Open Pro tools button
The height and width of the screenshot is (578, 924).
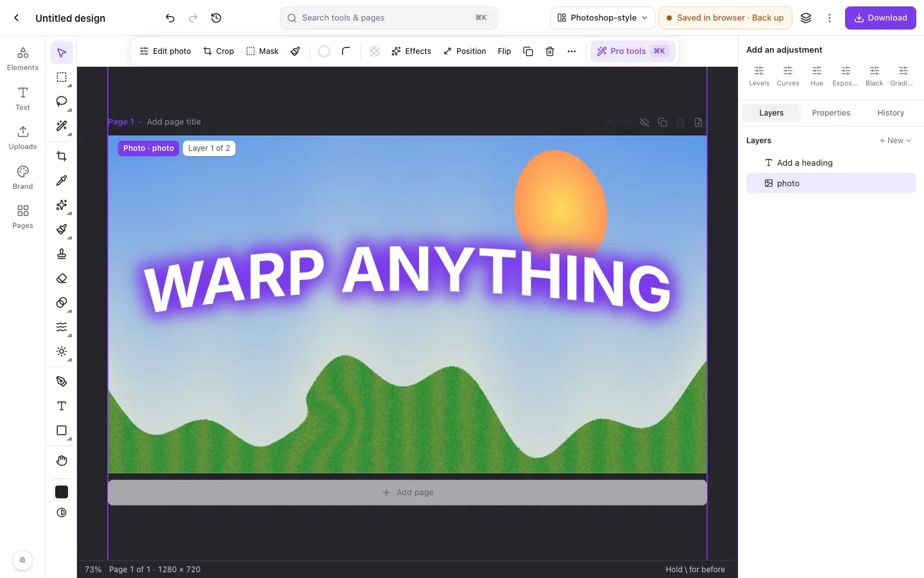point(632,51)
